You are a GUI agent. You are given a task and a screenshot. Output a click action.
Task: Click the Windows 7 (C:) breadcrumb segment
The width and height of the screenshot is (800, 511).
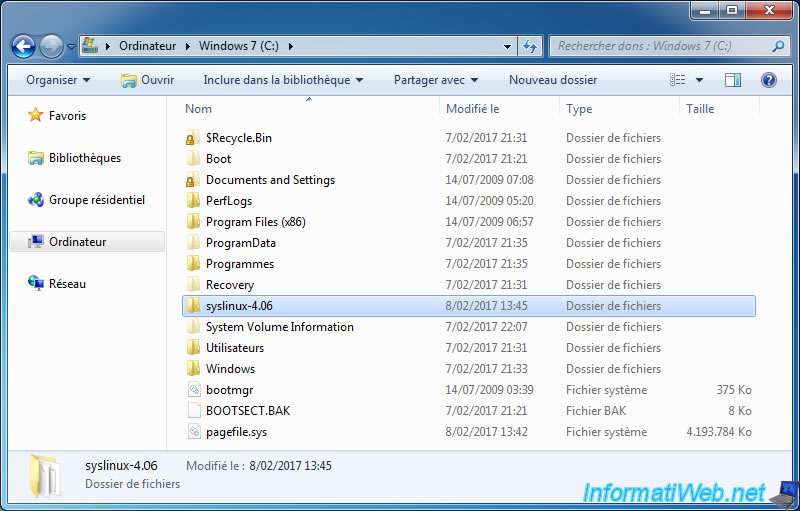click(239, 46)
